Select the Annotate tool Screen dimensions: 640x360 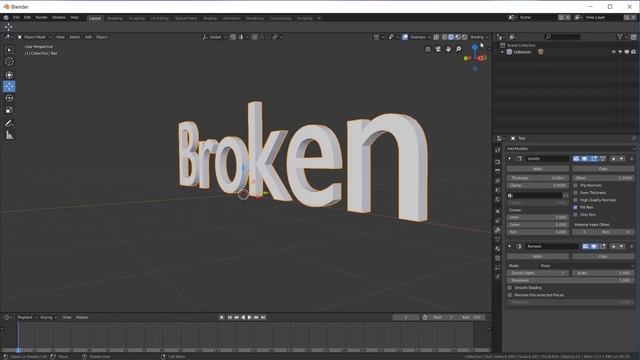pos(9,123)
